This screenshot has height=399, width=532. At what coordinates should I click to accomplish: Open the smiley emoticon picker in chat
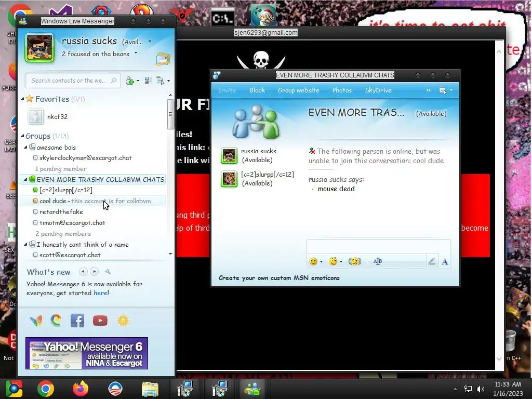click(313, 261)
